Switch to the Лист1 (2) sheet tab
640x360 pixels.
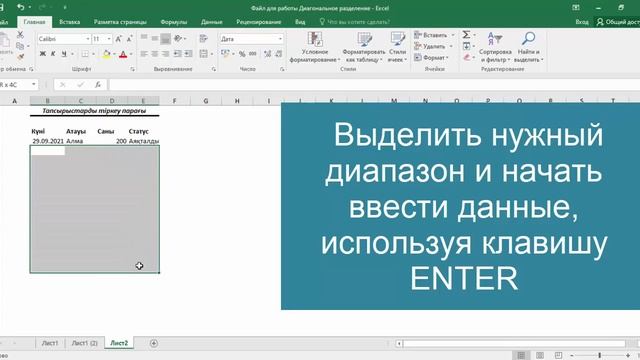click(x=84, y=343)
